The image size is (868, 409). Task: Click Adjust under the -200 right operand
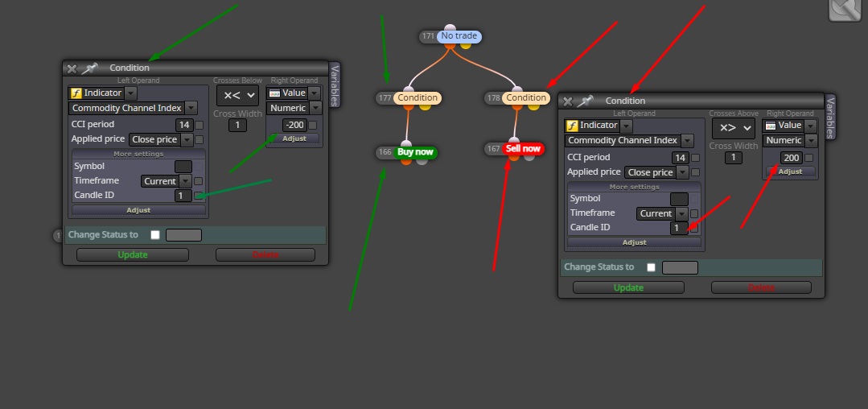294,138
